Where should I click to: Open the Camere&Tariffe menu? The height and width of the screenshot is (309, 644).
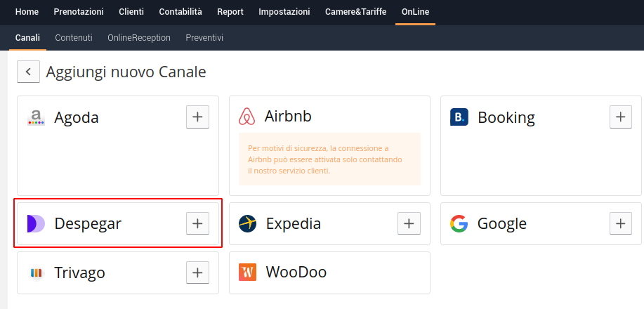(x=355, y=12)
